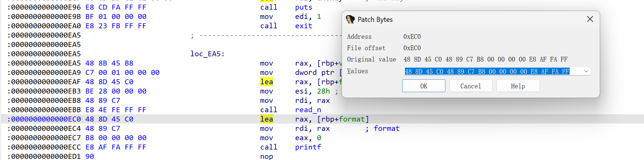The width and height of the screenshot is (644, 160).
Task: Select the loc_EA5 label
Action: (207, 54)
